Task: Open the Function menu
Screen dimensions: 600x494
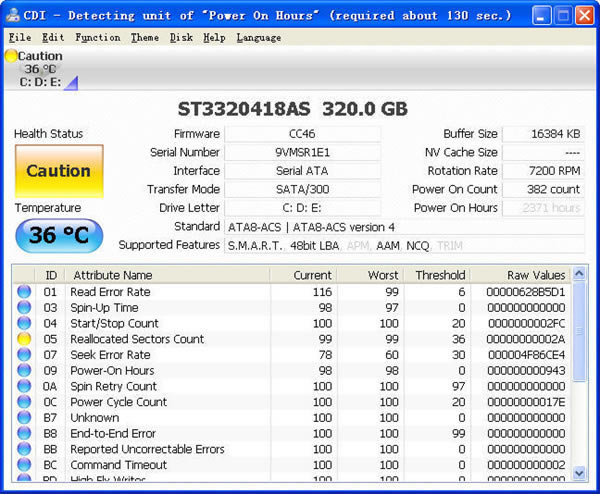Action: pyautogui.click(x=97, y=37)
